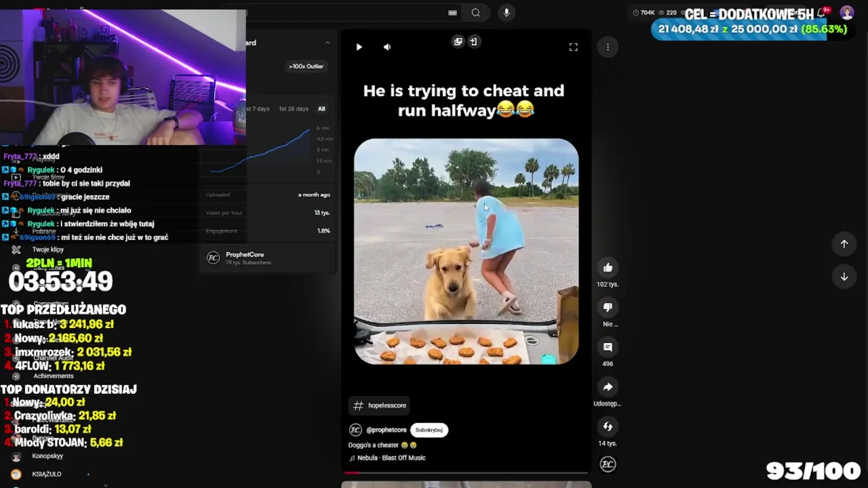Enter fullscreen mode for the Short
Viewport: 868px width, 488px height.
tap(573, 47)
